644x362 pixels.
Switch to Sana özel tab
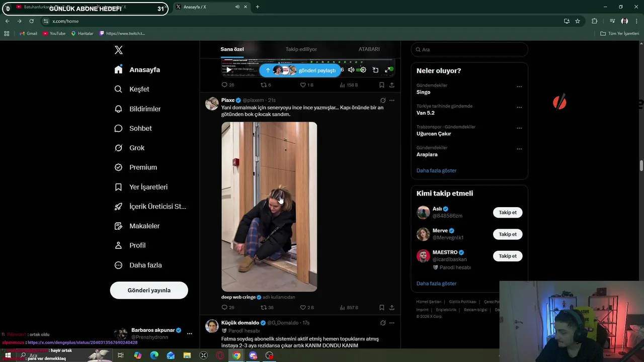coord(232,49)
